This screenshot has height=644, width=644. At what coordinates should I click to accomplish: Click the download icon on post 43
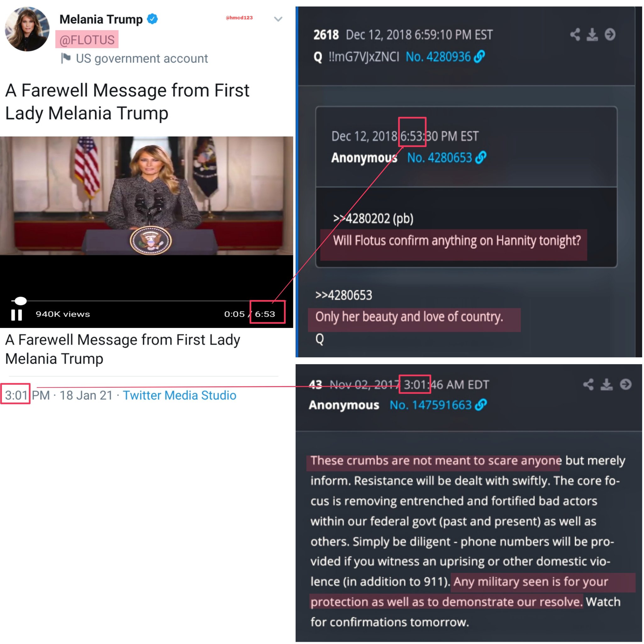pos(606,384)
